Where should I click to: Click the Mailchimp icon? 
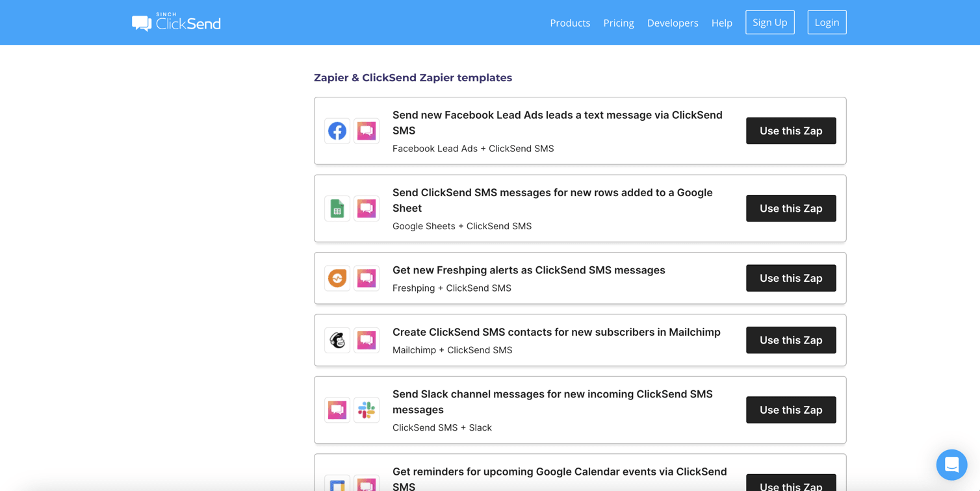point(337,340)
